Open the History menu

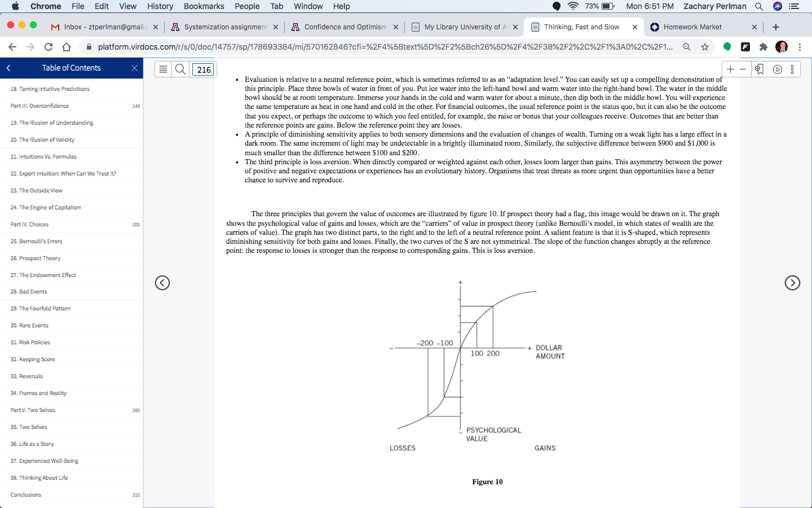(160, 6)
